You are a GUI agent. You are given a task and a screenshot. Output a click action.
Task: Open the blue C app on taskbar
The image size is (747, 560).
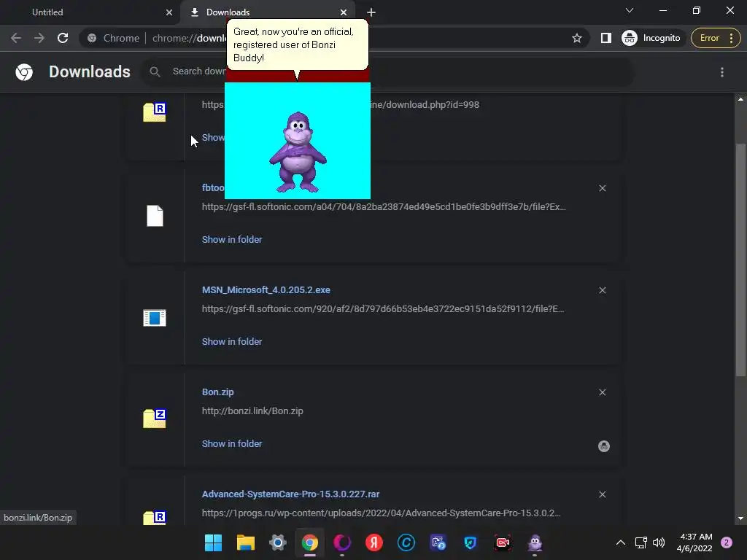pyautogui.click(x=406, y=542)
